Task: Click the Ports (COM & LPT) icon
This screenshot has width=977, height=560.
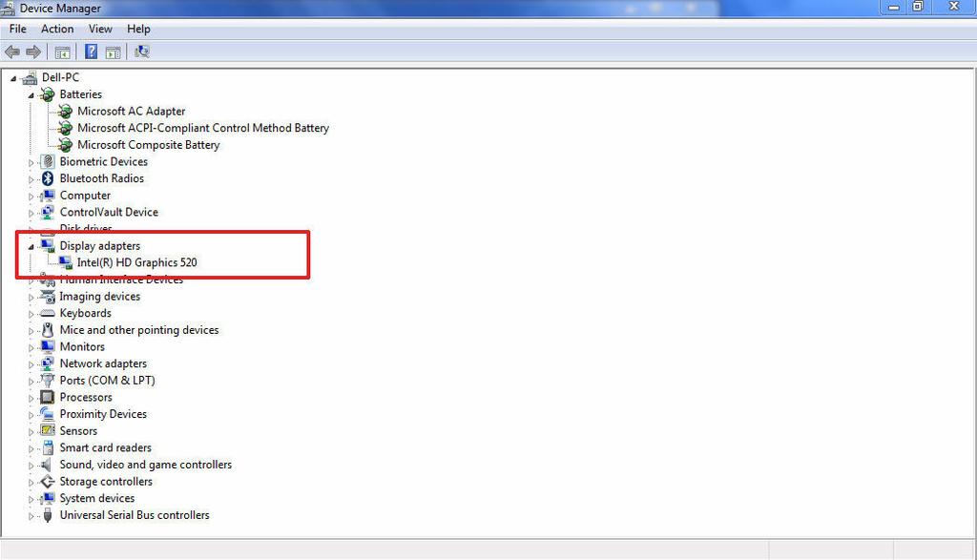Action: (x=48, y=380)
